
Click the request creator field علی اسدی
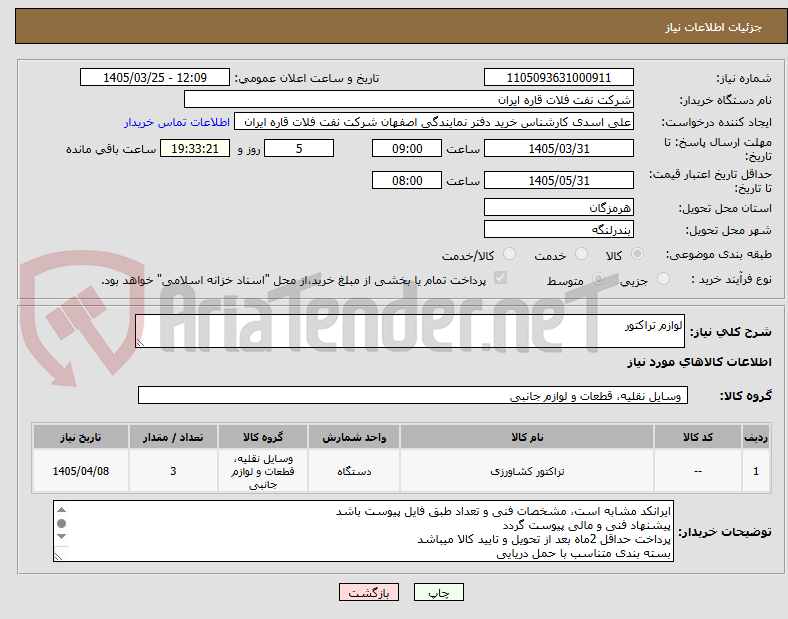point(434,122)
